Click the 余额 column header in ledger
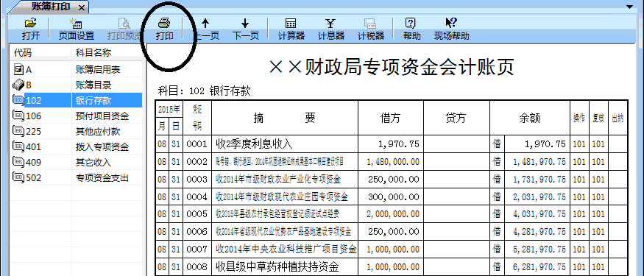The height and width of the screenshot is (276, 644). coord(530,118)
